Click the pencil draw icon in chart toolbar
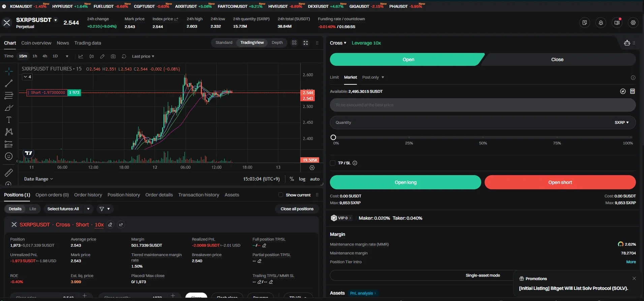This screenshot has height=301, width=644. [102, 56]
